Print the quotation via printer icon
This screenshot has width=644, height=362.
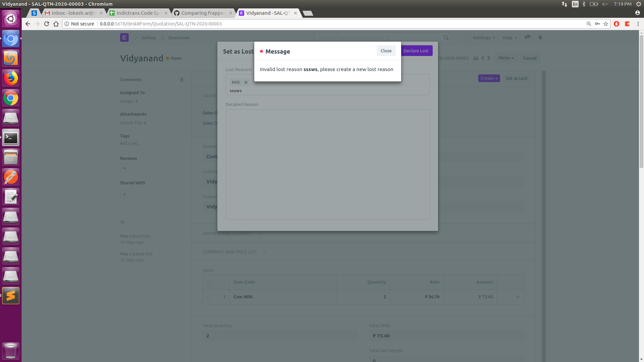[476, 58]
